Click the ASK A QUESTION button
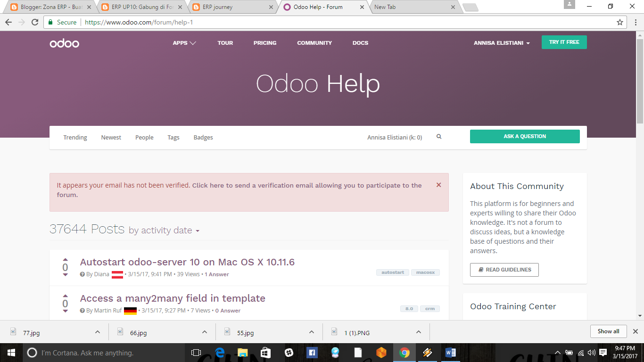Viewport: 644px width, 362px height. tap(525, 136)
